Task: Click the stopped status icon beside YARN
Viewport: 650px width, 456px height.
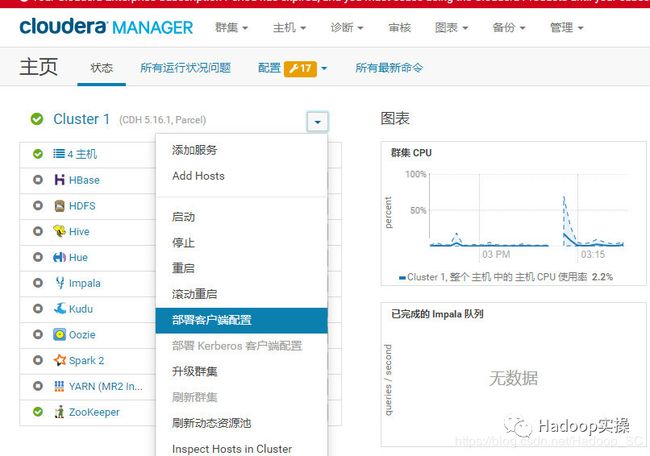Action: tap(38, 386)
